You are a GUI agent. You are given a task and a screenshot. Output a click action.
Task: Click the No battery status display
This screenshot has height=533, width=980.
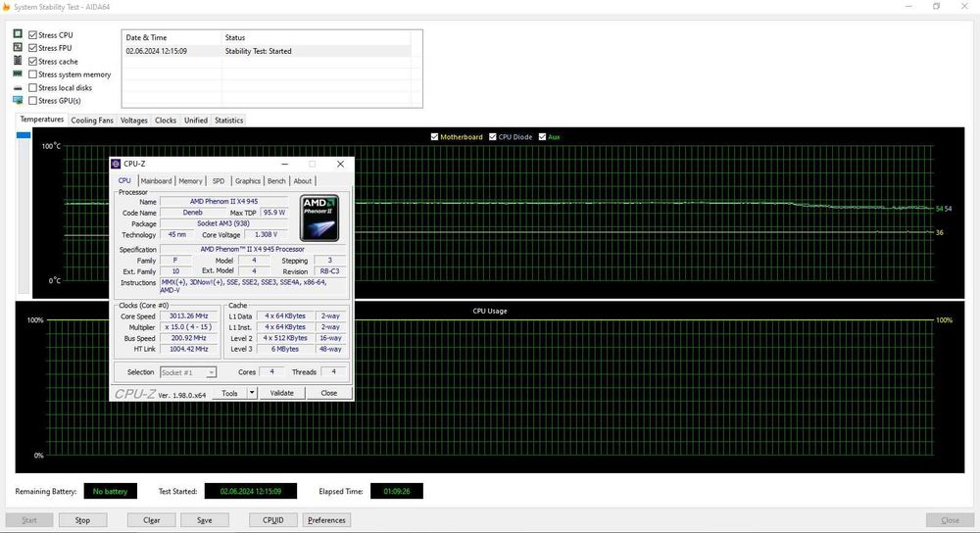click(110, 491)
